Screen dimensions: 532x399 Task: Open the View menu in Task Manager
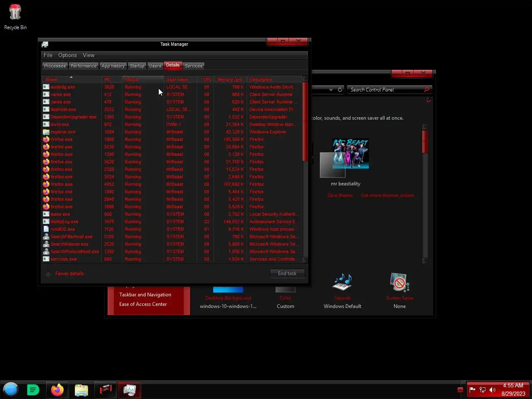89,55
